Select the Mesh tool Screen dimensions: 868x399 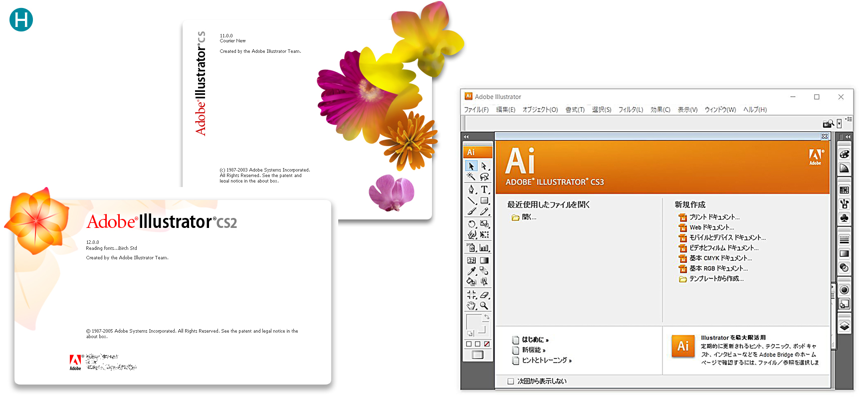[x=471, y=260]
